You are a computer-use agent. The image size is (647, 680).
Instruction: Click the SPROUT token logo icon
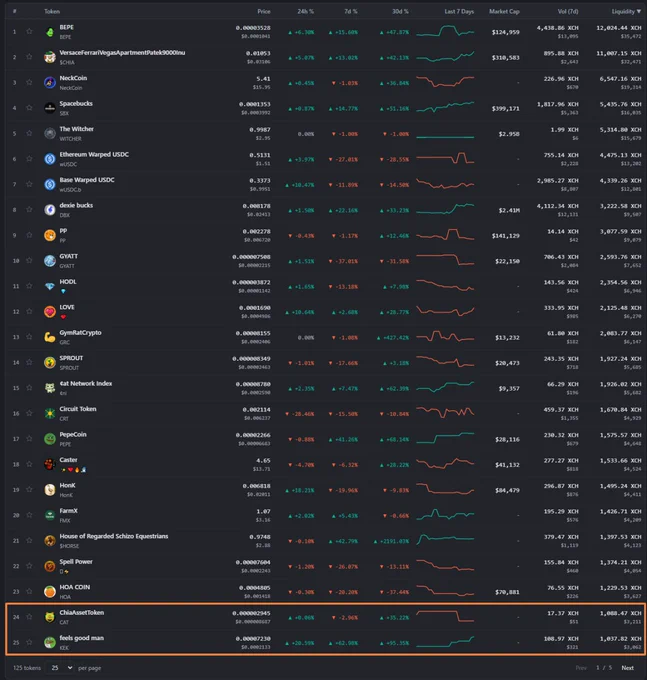pos(50,363)
